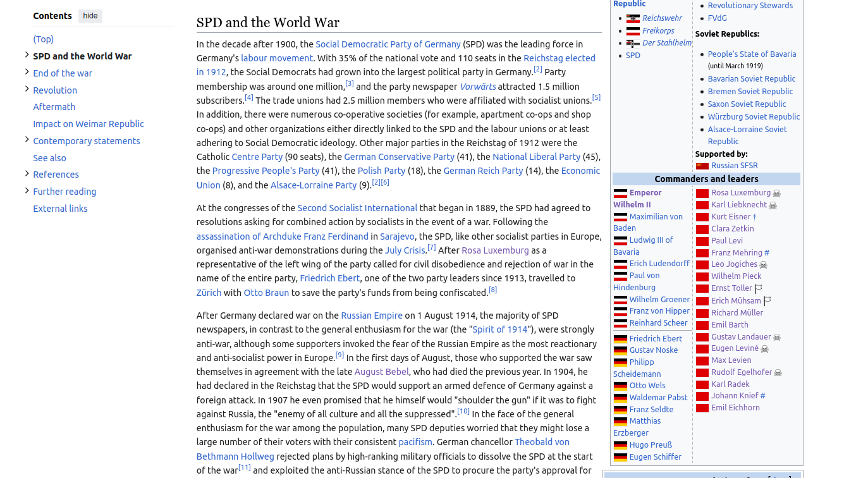
Task: Click the German flag beside Eugen Schiffer
Action: 620,458
